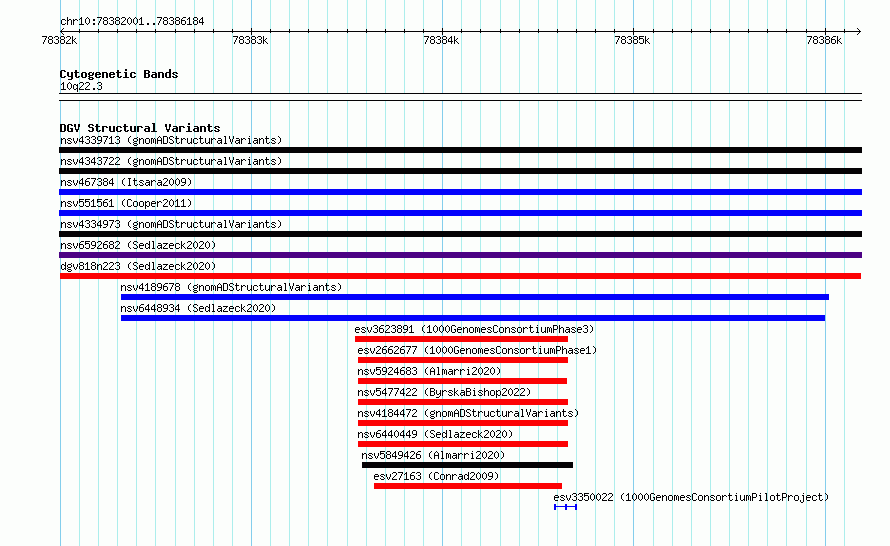The image size is (890, 546).
Task: Click the 78385k ruler label
Action: [x=632, y=40]
